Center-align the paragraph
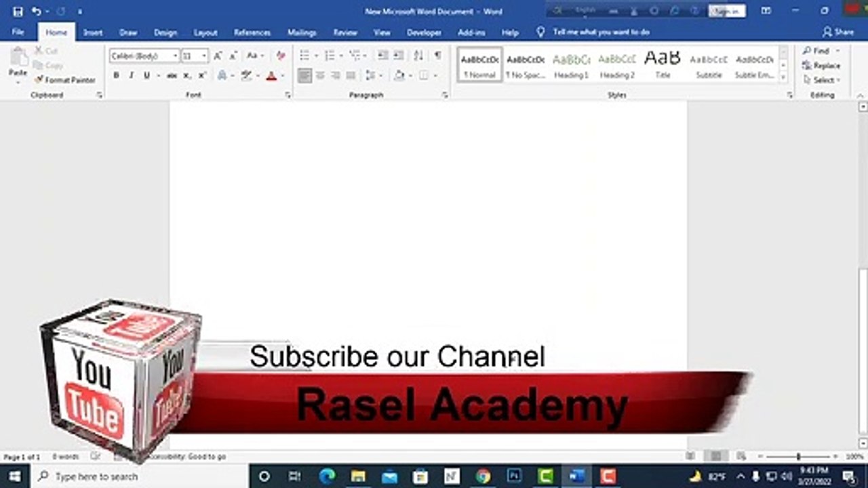The width and height of the screenshot is (868, 488). click(320, 76)
